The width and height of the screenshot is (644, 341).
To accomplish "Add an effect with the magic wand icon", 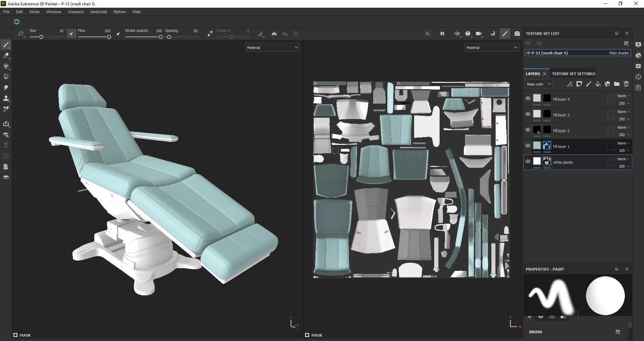I will tap(570, 84).
